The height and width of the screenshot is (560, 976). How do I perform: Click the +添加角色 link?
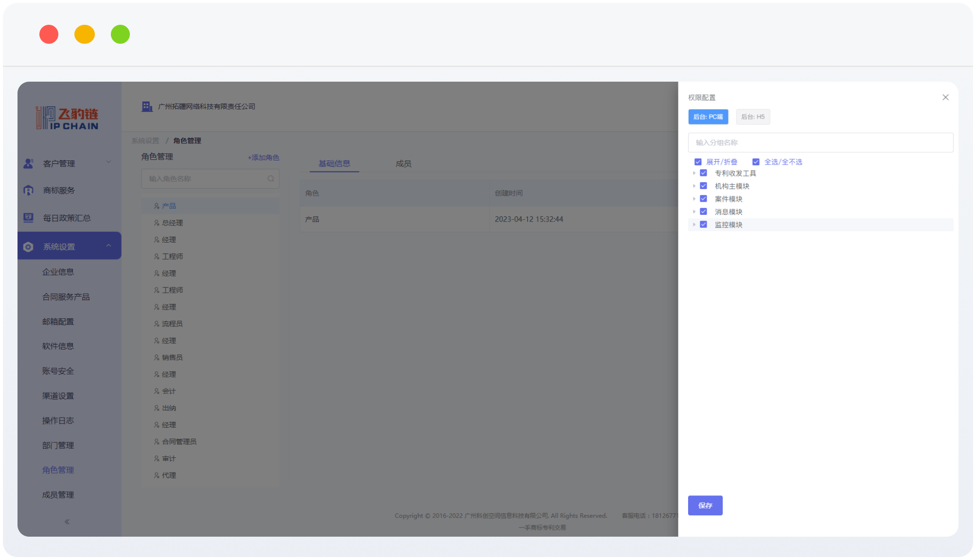(263, 157)
